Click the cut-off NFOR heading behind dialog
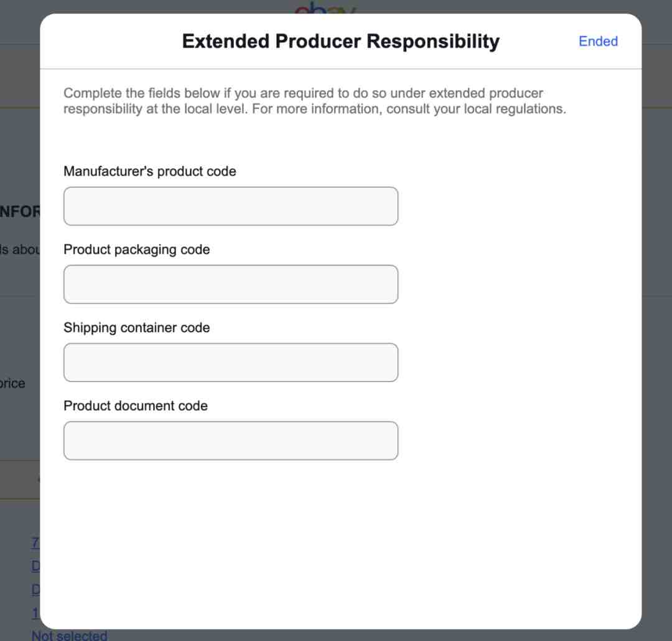This screenshot has width=672, height=641. (x=20, y=212)
